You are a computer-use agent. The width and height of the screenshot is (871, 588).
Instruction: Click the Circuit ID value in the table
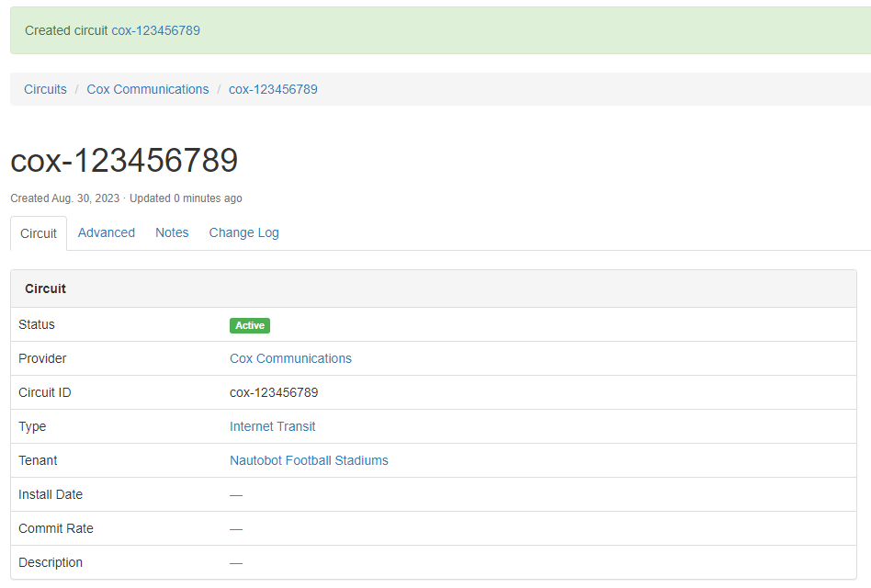click(274, 392)
